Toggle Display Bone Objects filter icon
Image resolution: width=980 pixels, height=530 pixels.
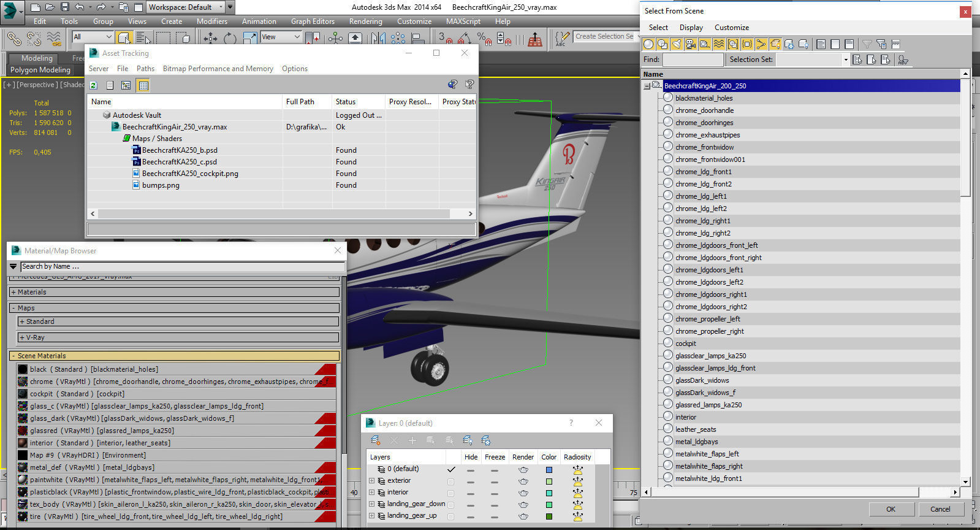coord(761,44)
